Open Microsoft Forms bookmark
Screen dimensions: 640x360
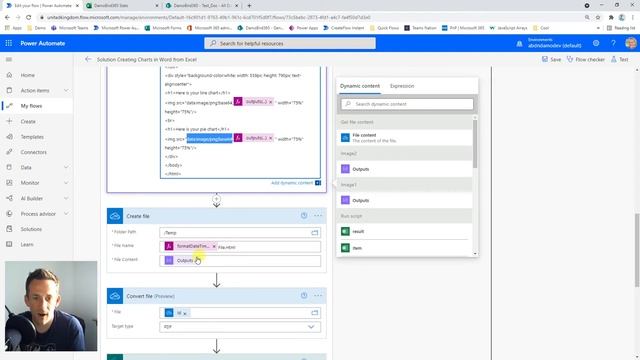[163, 28]
